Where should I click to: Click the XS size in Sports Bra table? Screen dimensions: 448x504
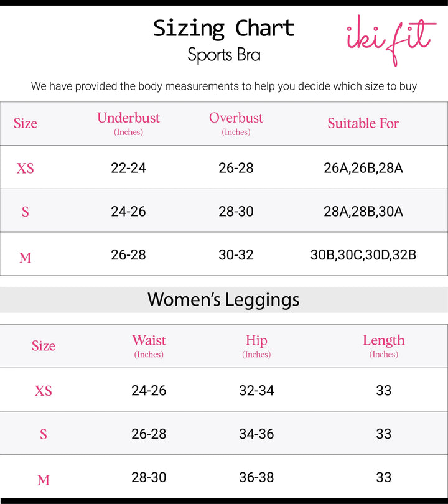coord(26,168)
